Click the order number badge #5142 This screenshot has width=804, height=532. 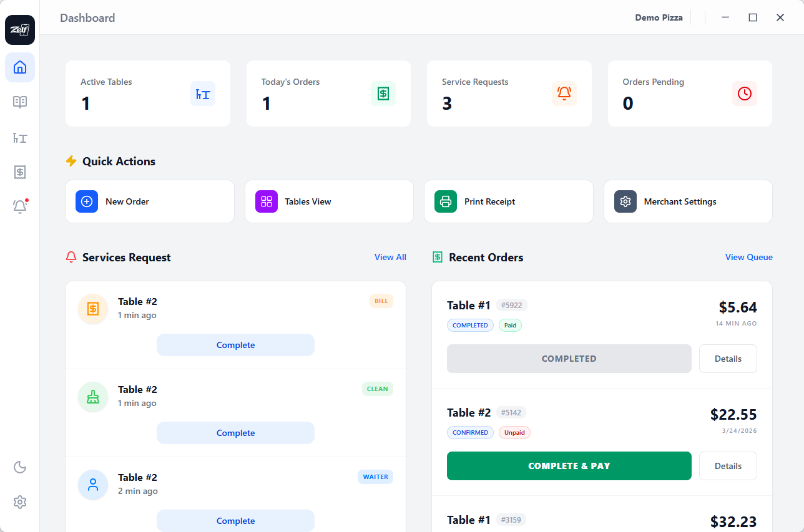[512, 412]
